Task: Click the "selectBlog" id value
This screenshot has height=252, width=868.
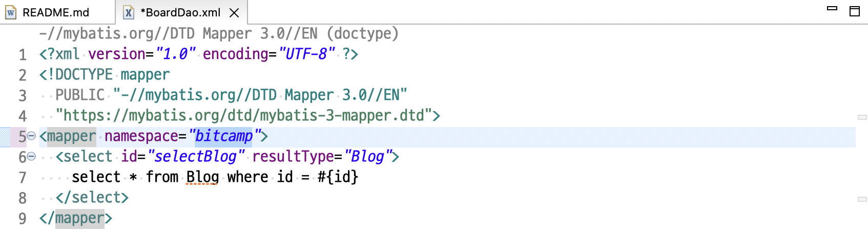Action: [x=196, y=156]
